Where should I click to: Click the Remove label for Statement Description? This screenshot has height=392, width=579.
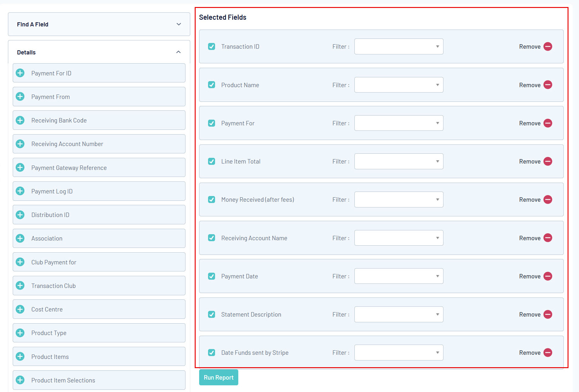pyautogui.click(x=530, y=314)
